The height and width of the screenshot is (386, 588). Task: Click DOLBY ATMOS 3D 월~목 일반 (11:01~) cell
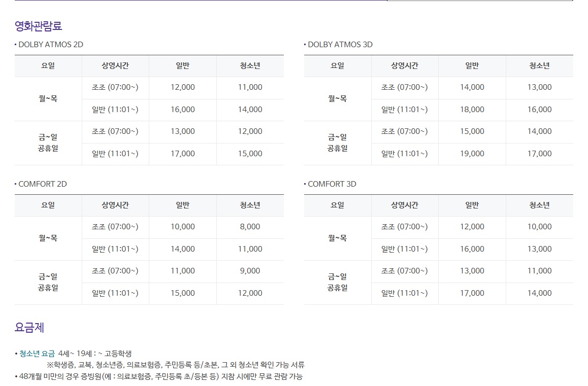[405, 110]
